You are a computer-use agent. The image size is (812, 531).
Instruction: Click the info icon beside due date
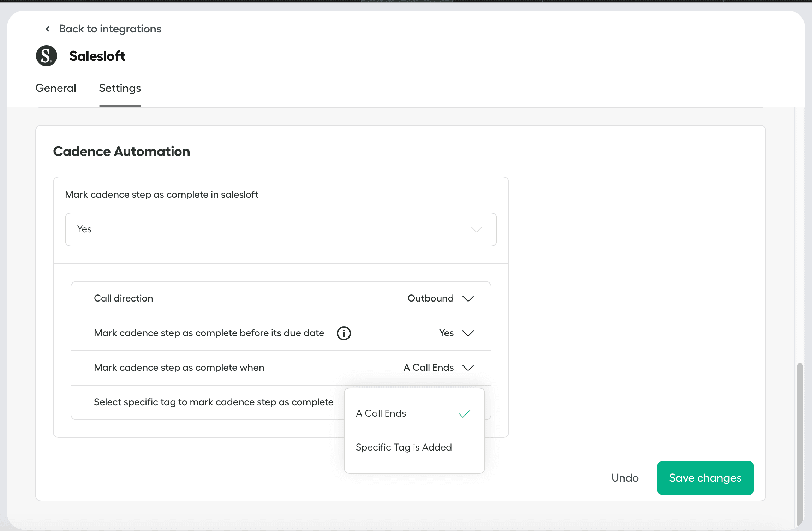pos(344,333)
